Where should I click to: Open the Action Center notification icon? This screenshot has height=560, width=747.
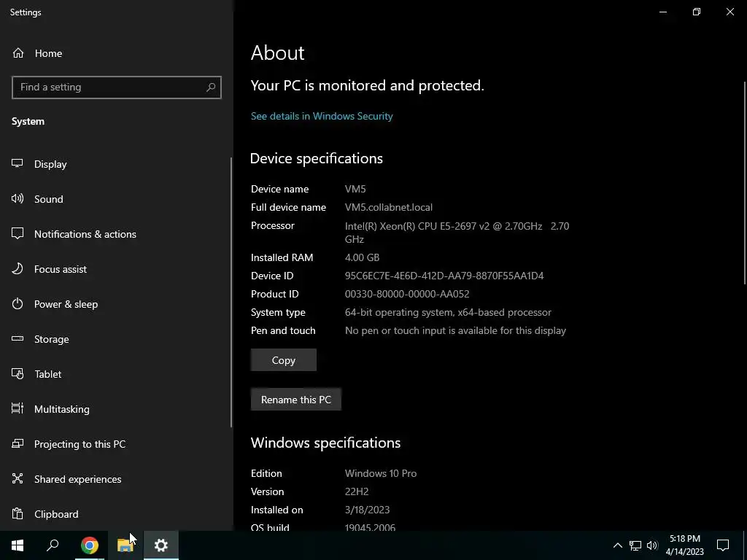coord(723,545)
